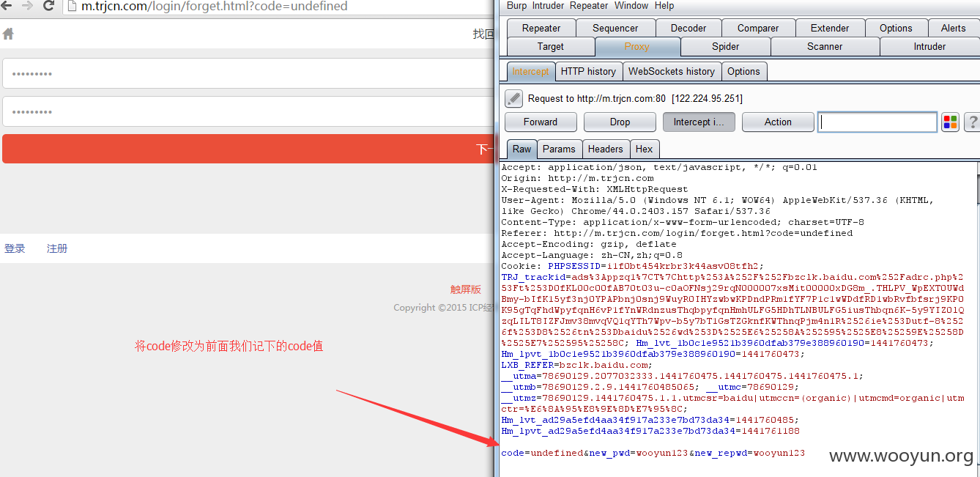Screen dimensions: 980x477
Task: Switch to the Scanner tab
Action: tap(825, 46)
